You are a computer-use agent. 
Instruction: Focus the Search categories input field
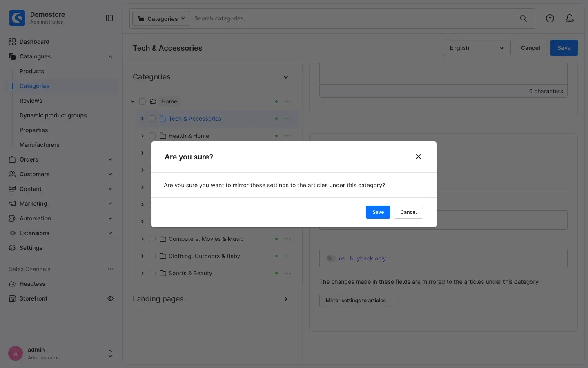354,18
